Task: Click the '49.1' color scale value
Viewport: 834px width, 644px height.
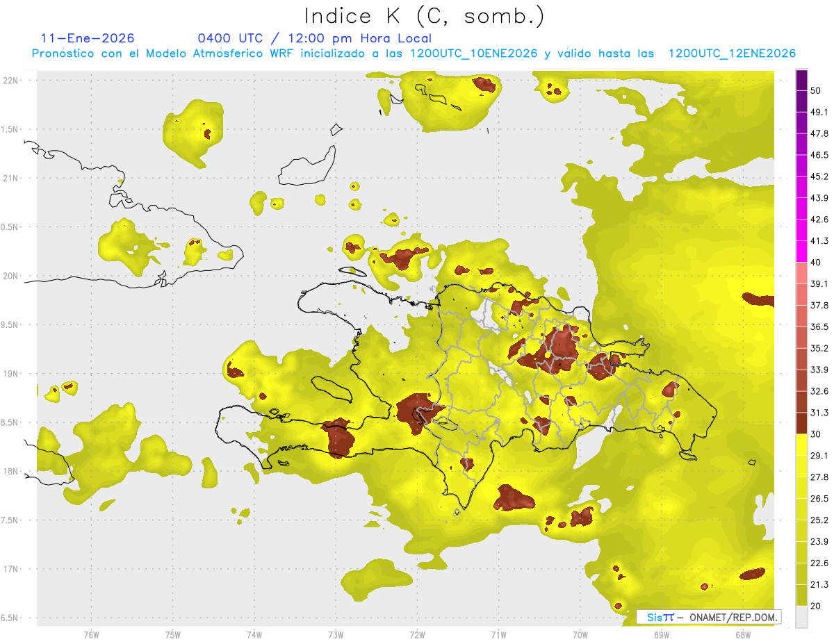Action: (x=819, y=112)
